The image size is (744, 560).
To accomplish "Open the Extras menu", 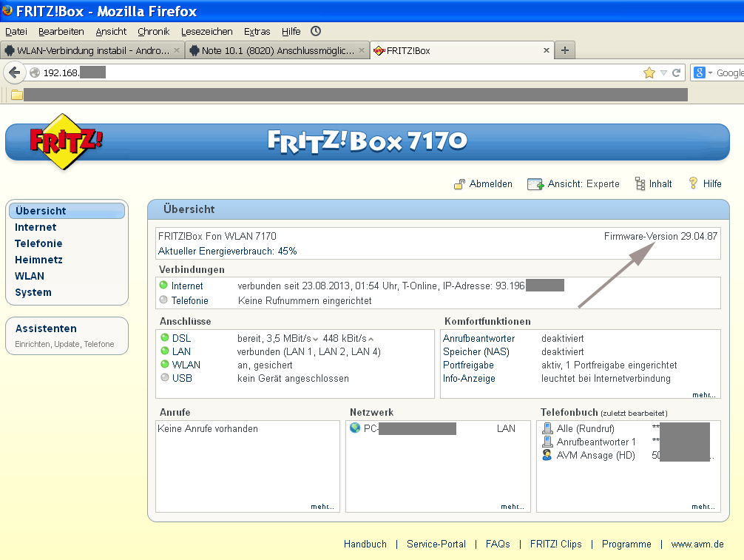I will click(257, 31).
